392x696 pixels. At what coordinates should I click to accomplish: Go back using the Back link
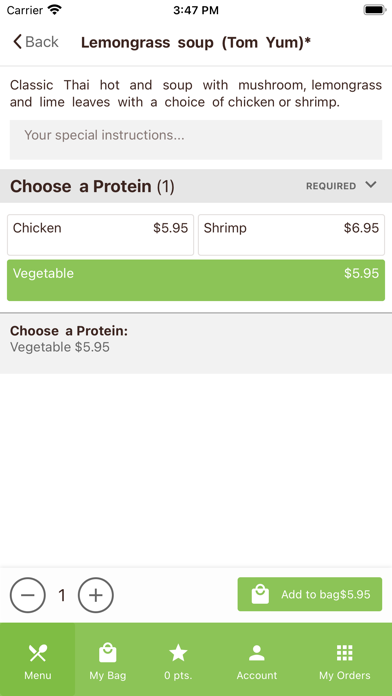click(x=36, y=42)
